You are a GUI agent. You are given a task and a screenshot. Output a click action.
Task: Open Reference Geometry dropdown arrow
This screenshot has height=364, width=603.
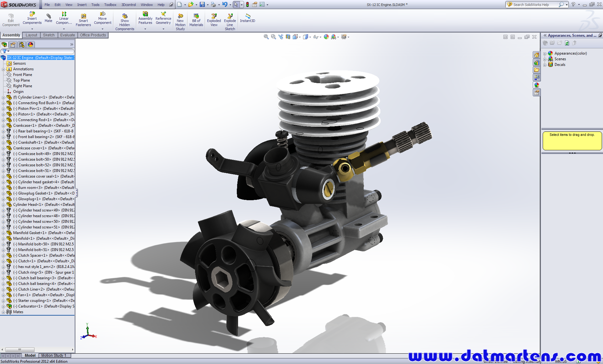coord(163,29)
